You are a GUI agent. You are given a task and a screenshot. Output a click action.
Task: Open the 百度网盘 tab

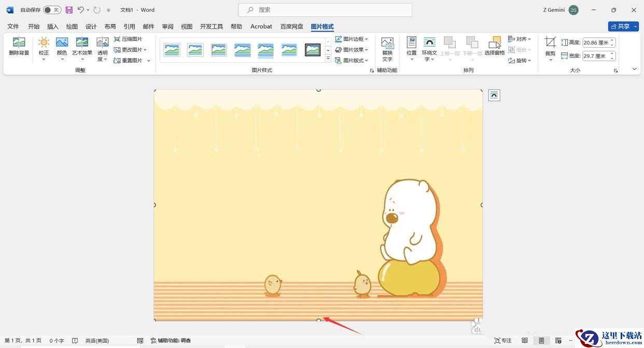point(292,26)
